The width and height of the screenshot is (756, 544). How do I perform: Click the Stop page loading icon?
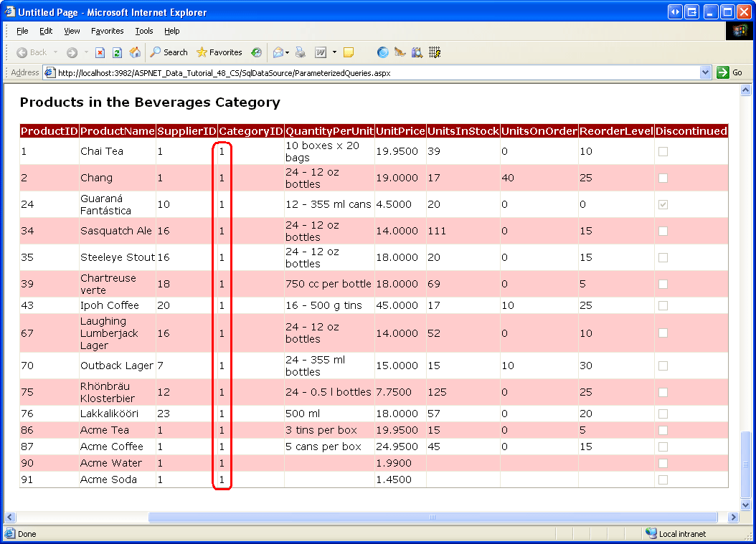[x=100, y=52]
